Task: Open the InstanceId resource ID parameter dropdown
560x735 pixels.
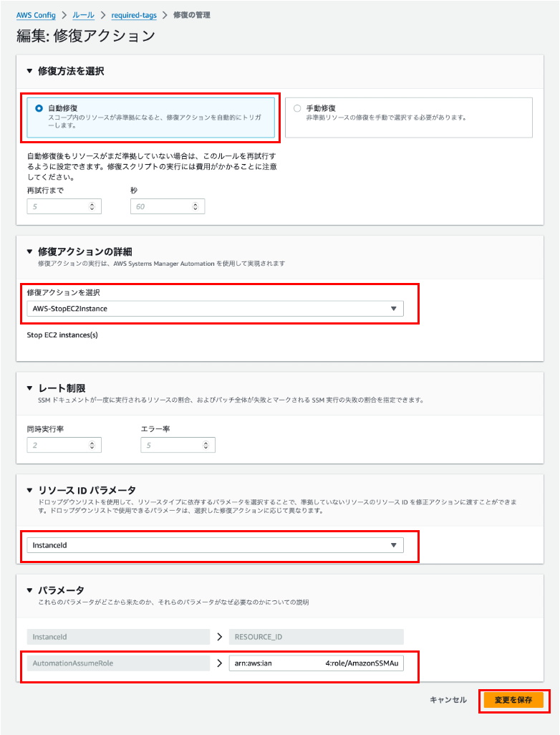Action: [x=215, y=545]
